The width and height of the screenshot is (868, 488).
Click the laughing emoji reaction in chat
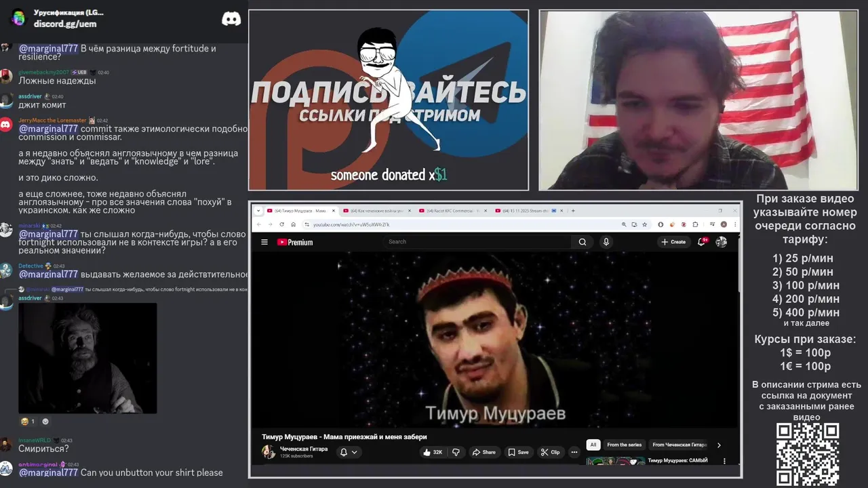pos(27,422)
